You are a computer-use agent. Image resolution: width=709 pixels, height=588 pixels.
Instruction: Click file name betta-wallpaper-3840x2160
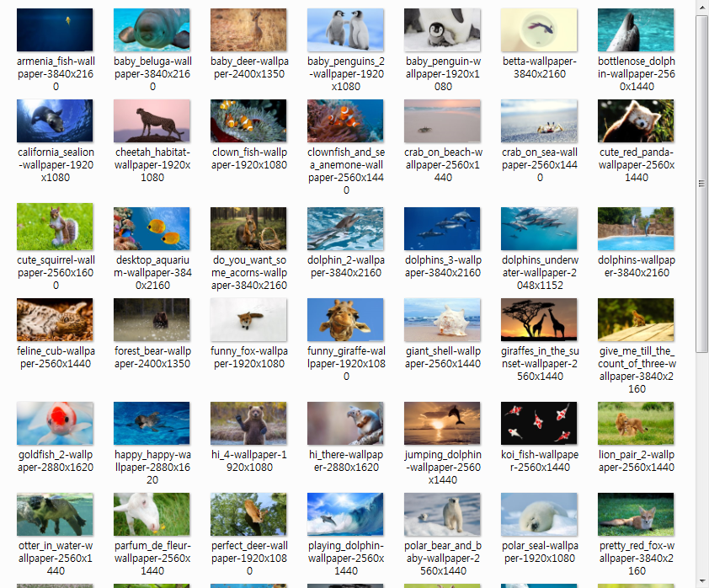(540, 67)
